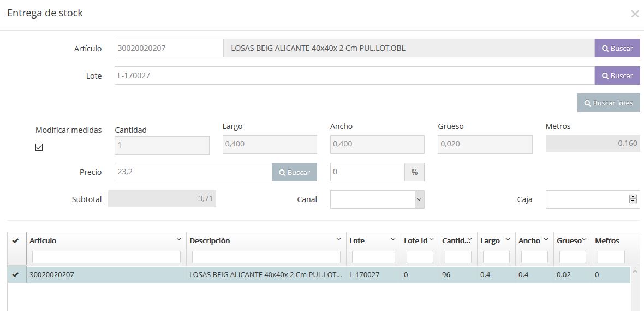Click table cell with description LOSAS BEIG ALICANTE
This screenshot has width=644, height=311.
click(x=266, y=275)
